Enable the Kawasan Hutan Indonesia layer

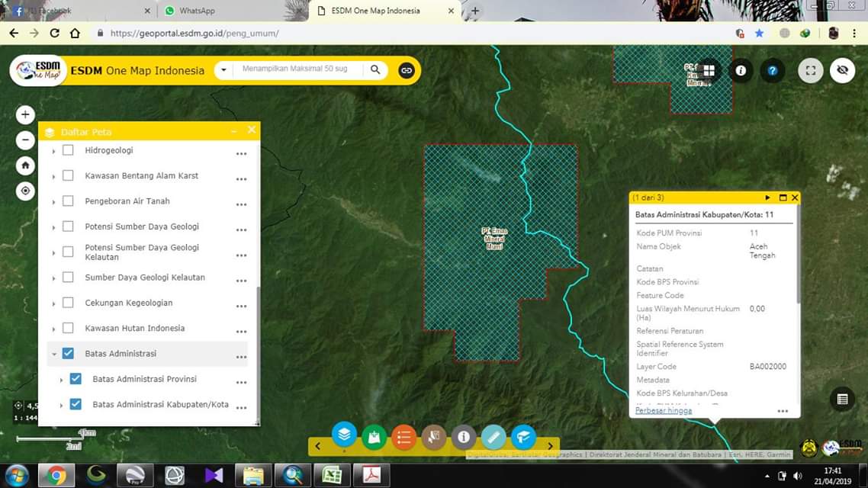68,328
